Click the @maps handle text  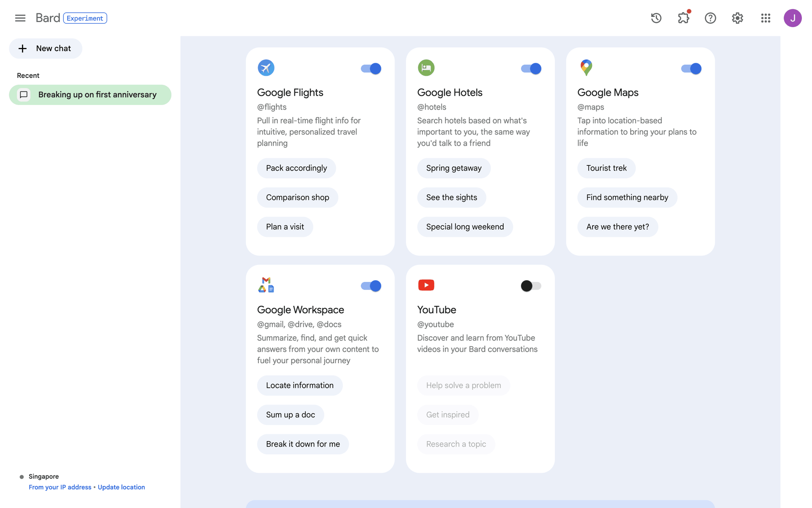coord(591,107)
